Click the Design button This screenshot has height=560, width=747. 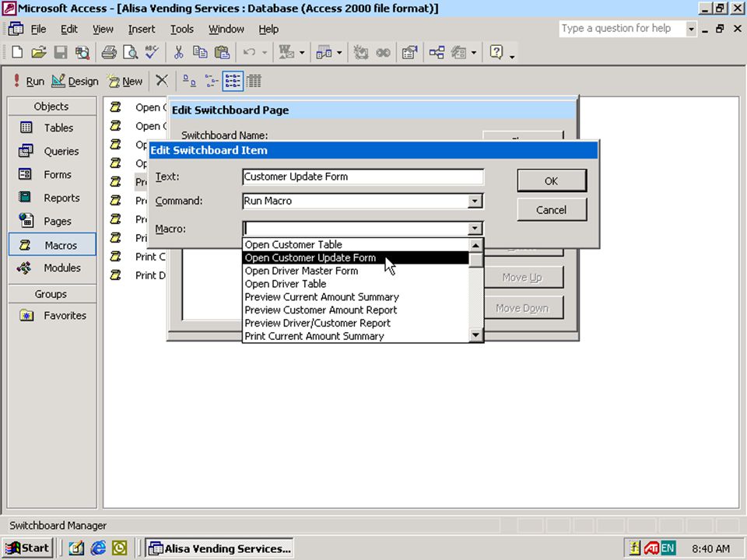point(75,81)
